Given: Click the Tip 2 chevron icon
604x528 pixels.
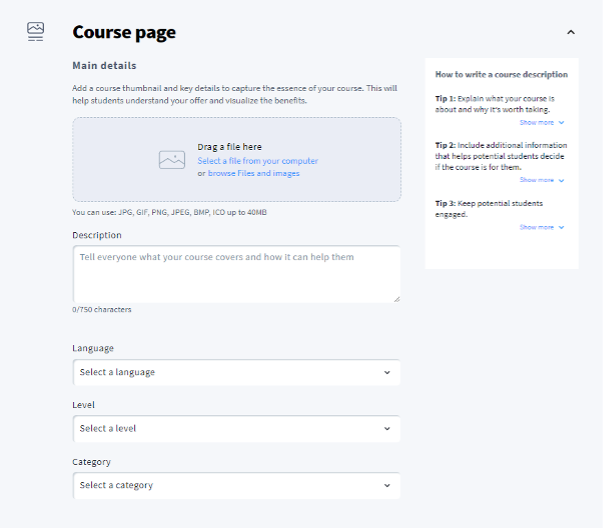Looking at the screenshot, I should click(562, 180).
